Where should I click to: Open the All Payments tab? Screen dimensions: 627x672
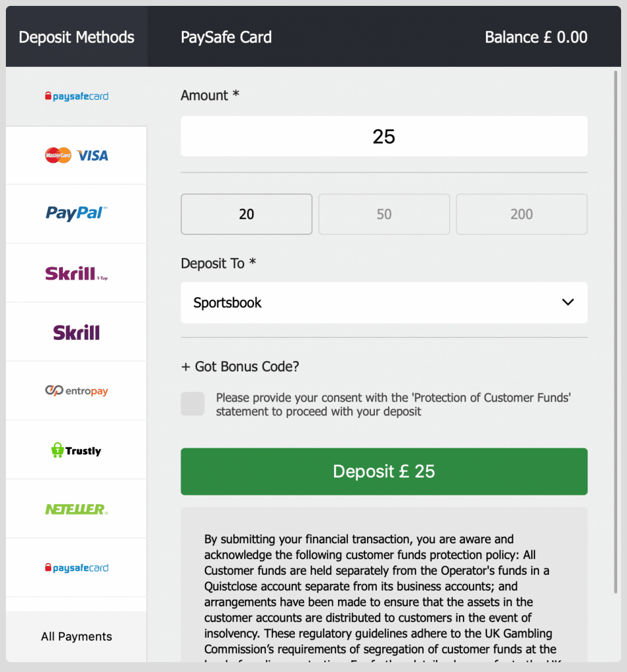[x=76, y=637]
